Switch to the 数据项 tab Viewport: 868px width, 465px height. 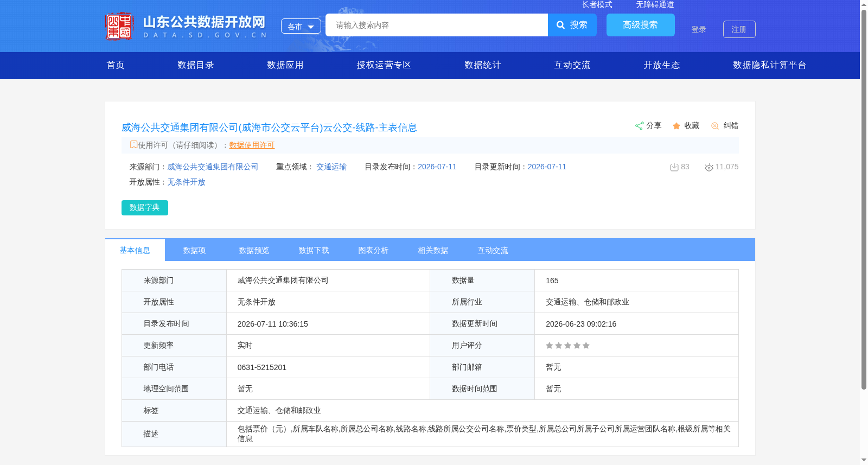click(195, 250)
